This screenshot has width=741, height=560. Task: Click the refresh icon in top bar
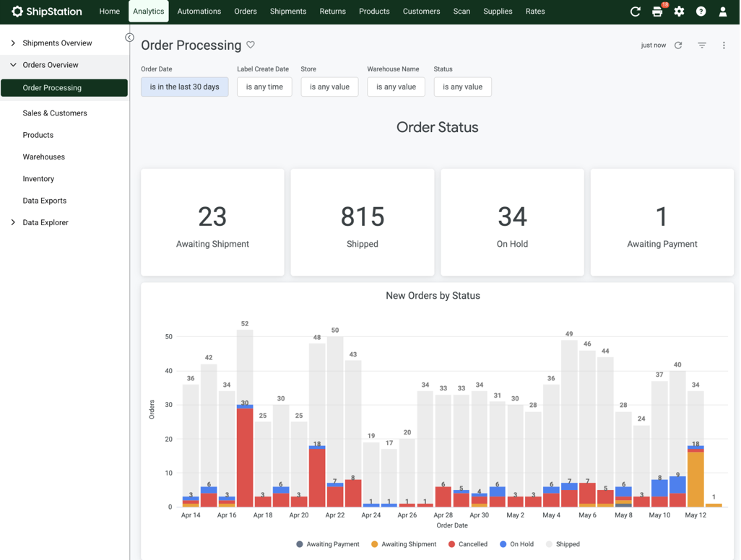point(635,12)
